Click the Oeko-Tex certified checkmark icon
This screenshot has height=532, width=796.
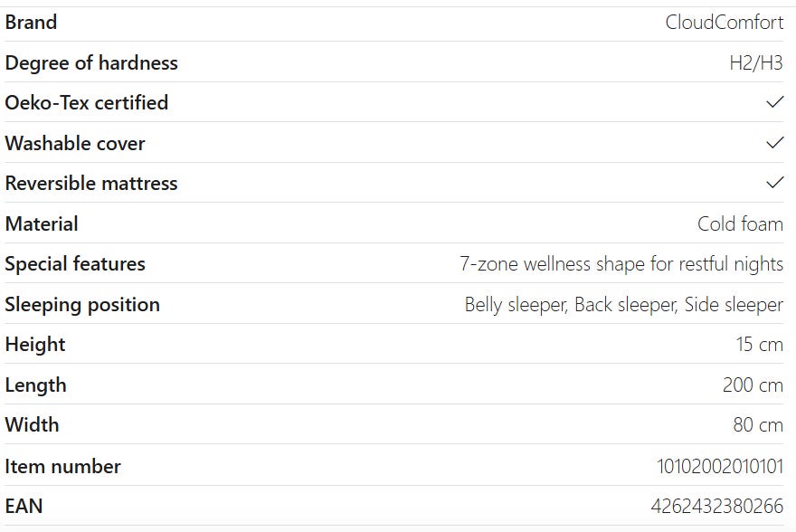(774, 102)
